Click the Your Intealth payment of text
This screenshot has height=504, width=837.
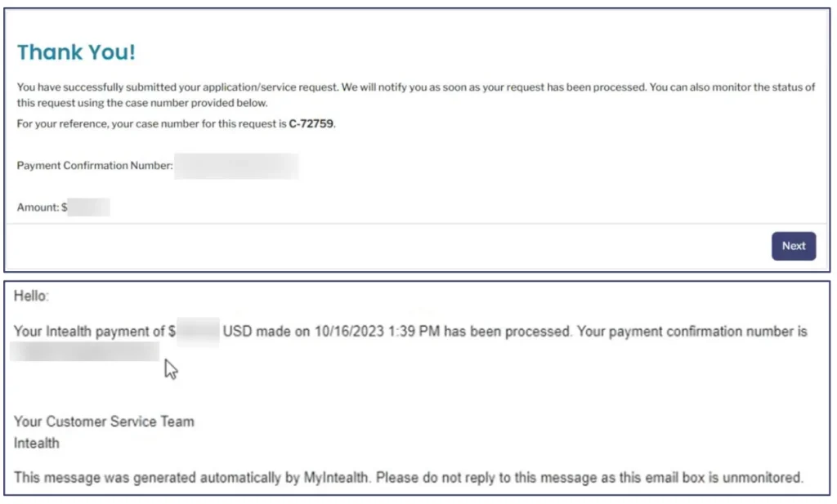pyautogui.click(x=90, y=332)
